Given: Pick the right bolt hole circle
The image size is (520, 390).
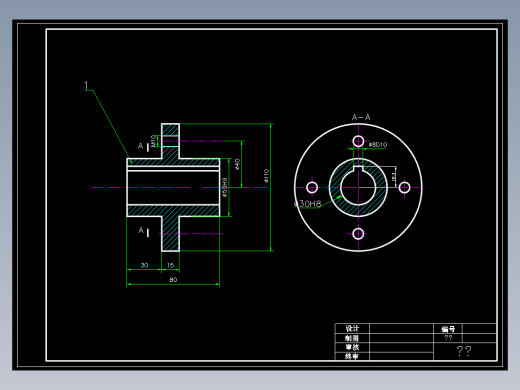Looking at the screenshot, I should [x=405, y=187].
